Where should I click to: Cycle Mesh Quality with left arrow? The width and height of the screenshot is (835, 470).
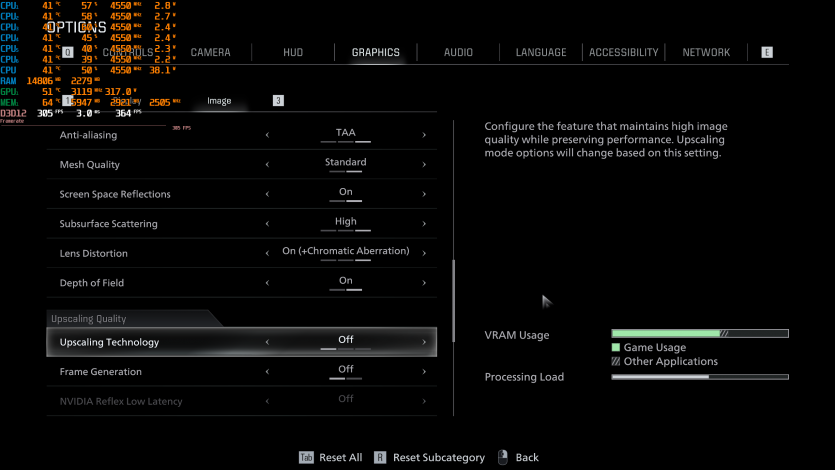[267, 165]
